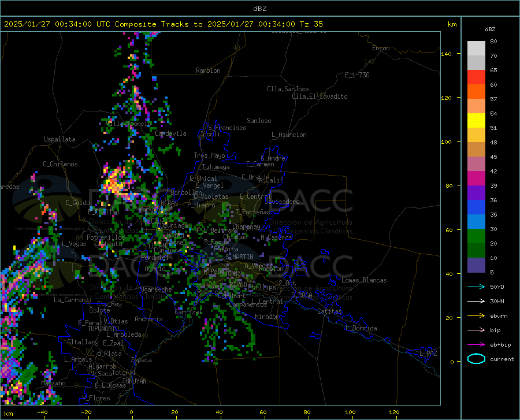The image size is (520, 420).
Task: Click the C_Chilenos place label
Action: point(60,164)
